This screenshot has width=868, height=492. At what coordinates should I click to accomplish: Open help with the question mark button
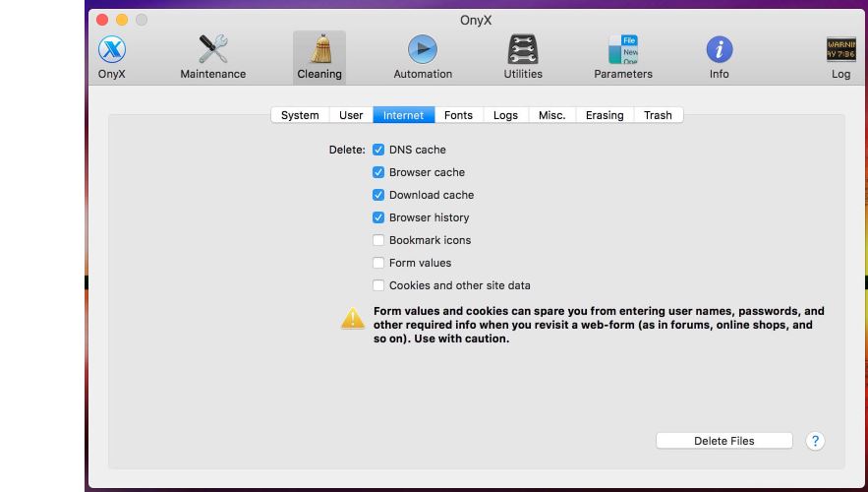point(815,441)
